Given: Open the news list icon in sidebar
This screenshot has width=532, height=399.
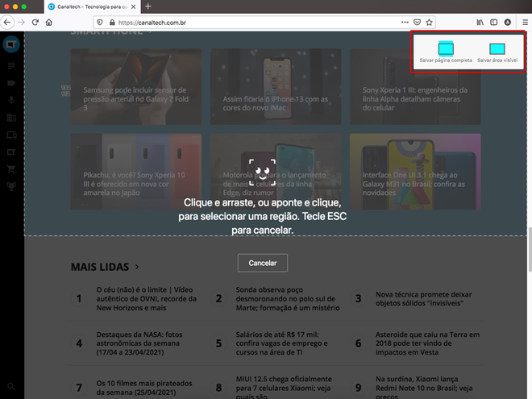Looking at the screenshot, I should (x=11, y=65).
